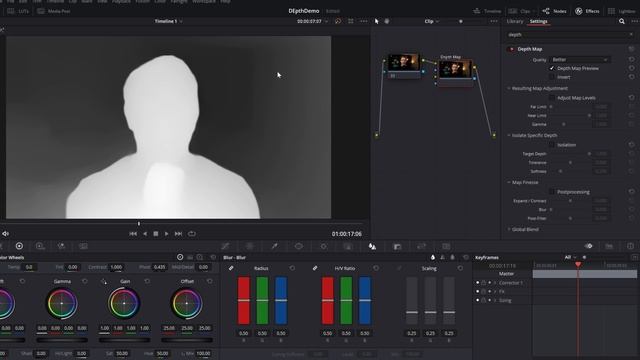Toggle Depth Map effect enable switch
Viewport: 640px width, 360px height.
(x=511, y=49)
